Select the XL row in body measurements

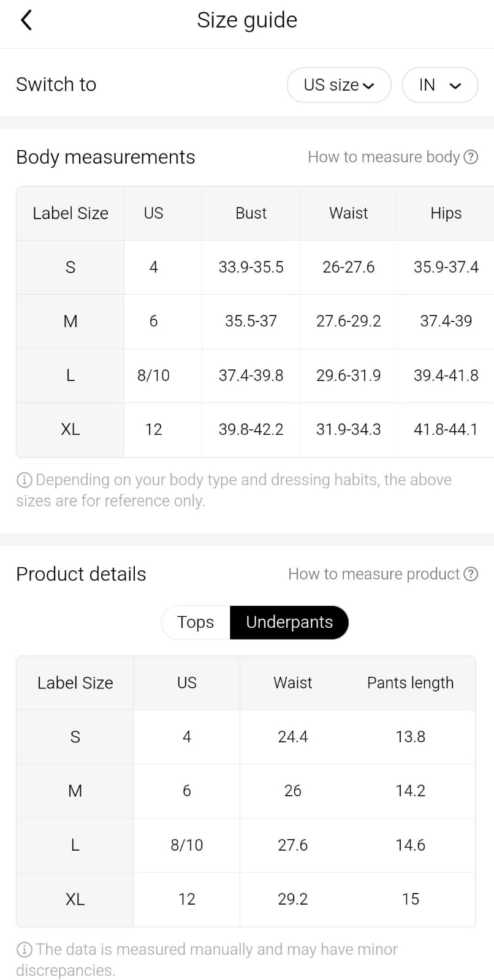pos(70,430)
